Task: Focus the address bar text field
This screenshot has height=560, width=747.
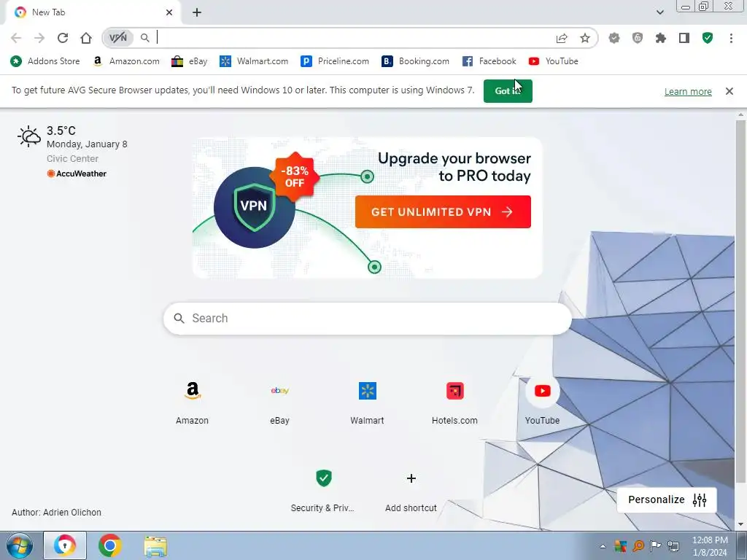Action: [x=352, y=38]
